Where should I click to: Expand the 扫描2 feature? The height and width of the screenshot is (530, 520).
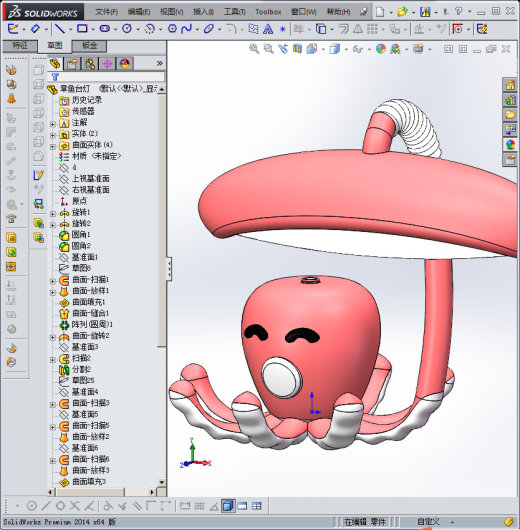tap(53, 360)
